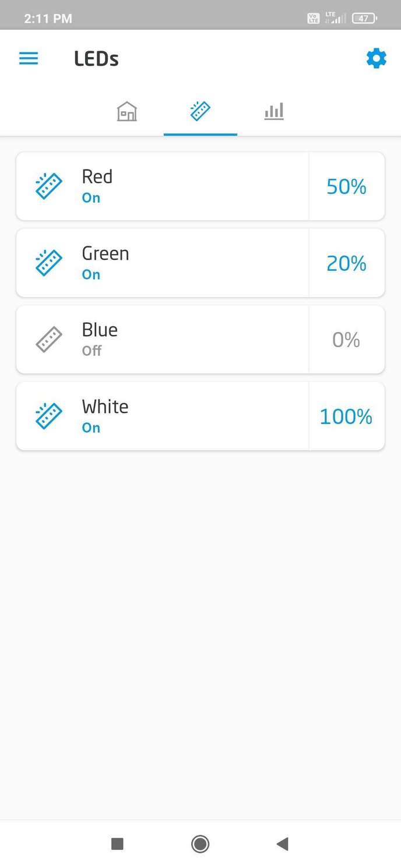This screenshot has width=401, height=868.
Task: Toggle the Blue light Off status
Action: coord(92,351)
